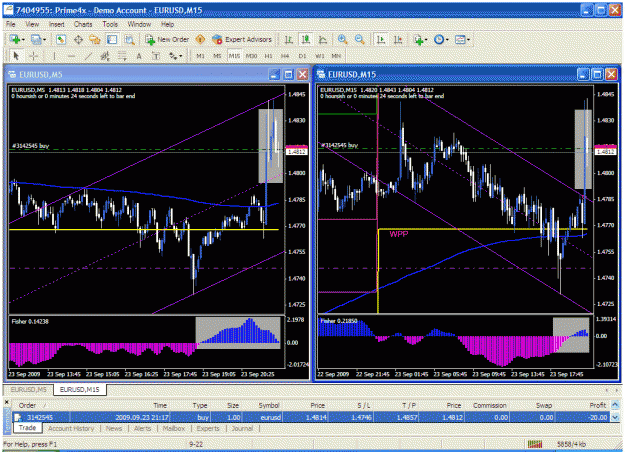Open the News terminal tab
The width and height of the screenshot is (625, 452).
tap(114, 428)
